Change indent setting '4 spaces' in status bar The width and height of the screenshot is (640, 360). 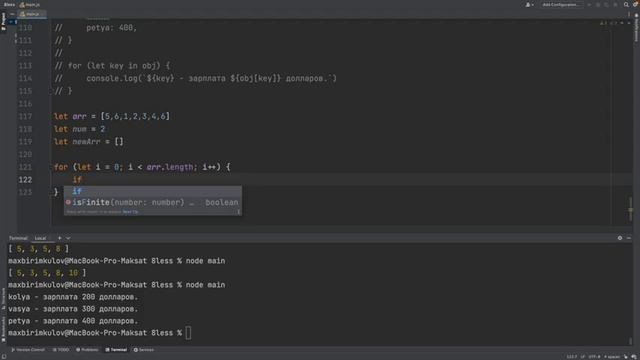click(612, 357)
